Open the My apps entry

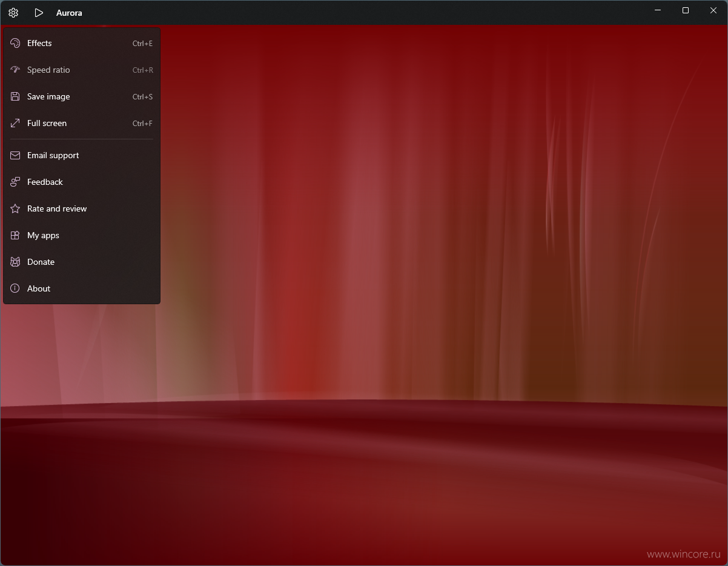point(82,235)
